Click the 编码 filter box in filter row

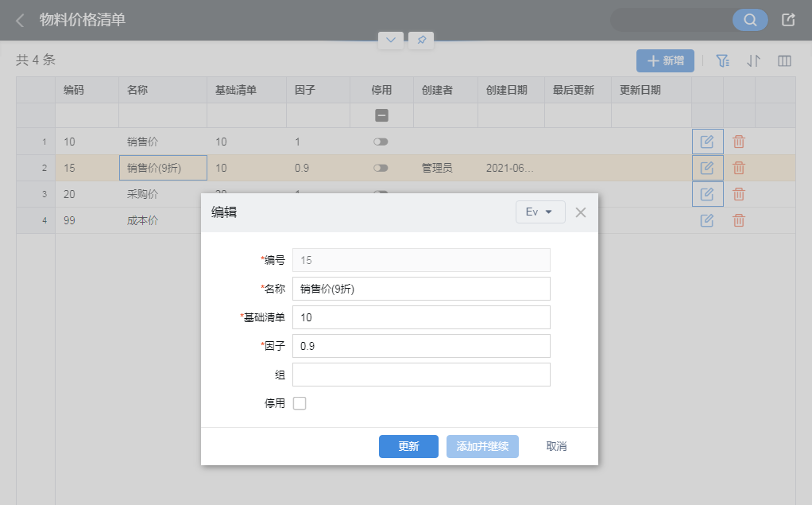tap(87, 115)
